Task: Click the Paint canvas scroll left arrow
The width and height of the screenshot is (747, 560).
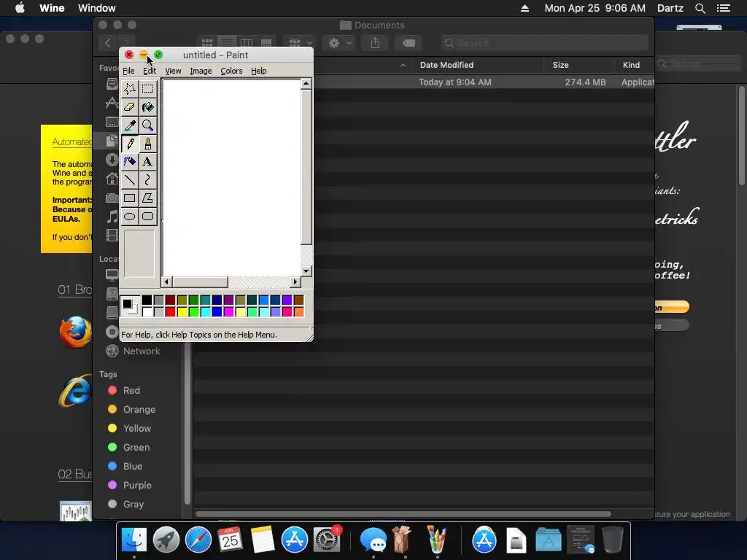Action: 166,282
